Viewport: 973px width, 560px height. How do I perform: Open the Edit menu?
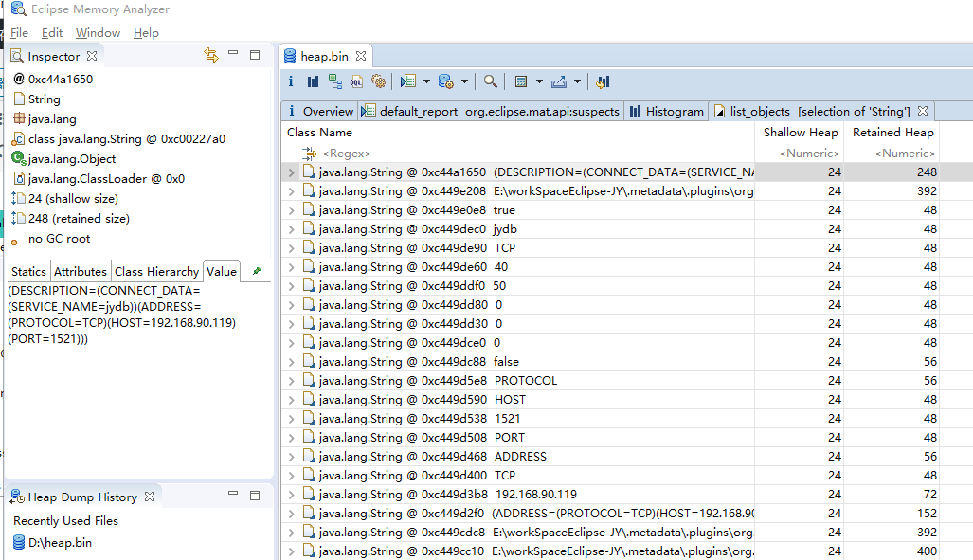52,33
